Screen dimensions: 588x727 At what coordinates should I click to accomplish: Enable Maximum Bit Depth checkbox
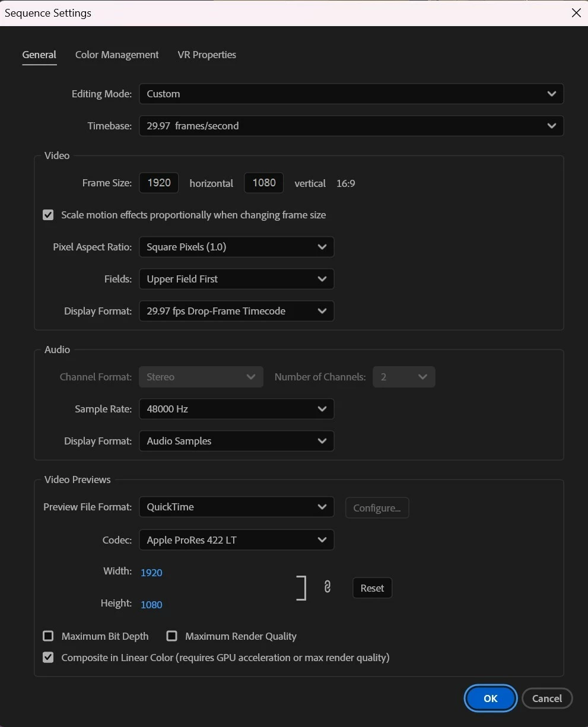pos(48,636)
